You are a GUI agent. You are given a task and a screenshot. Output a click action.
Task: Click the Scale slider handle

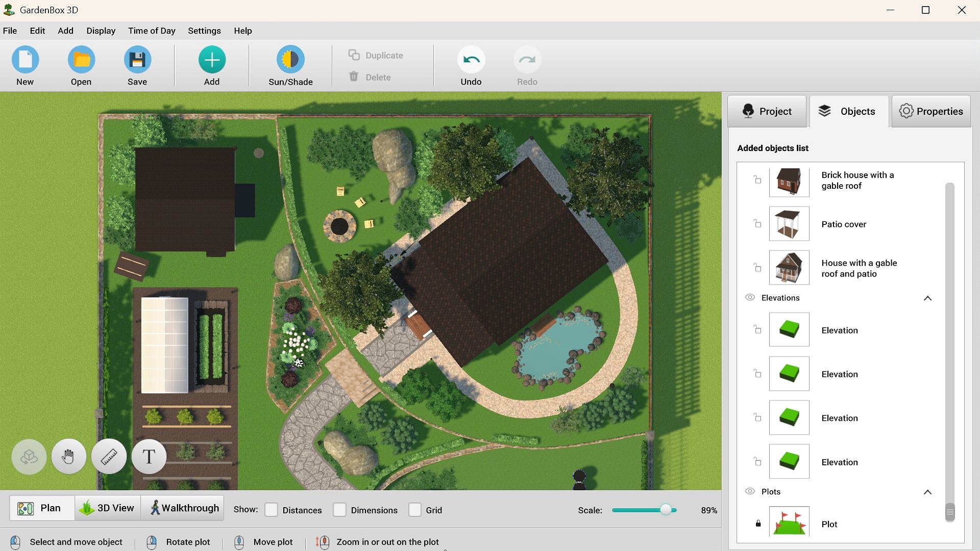pos(666,510)
